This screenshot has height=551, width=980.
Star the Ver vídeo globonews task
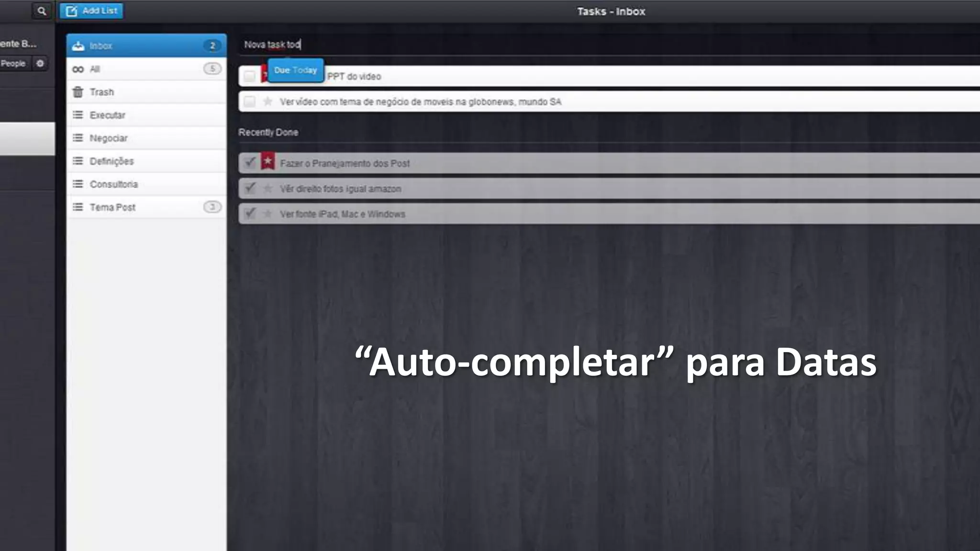(x=268, y=101)
